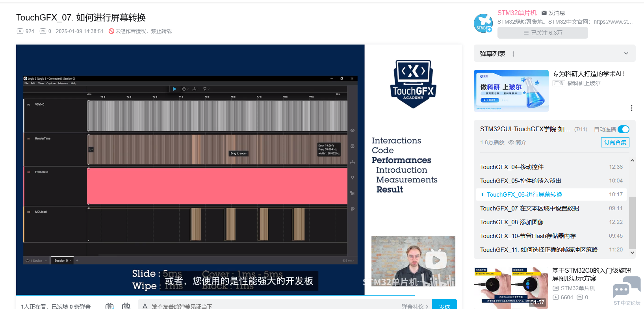Click the danmaku comment input field
Viewport: 644px width, 309px height.
click(x=268, y=306)
